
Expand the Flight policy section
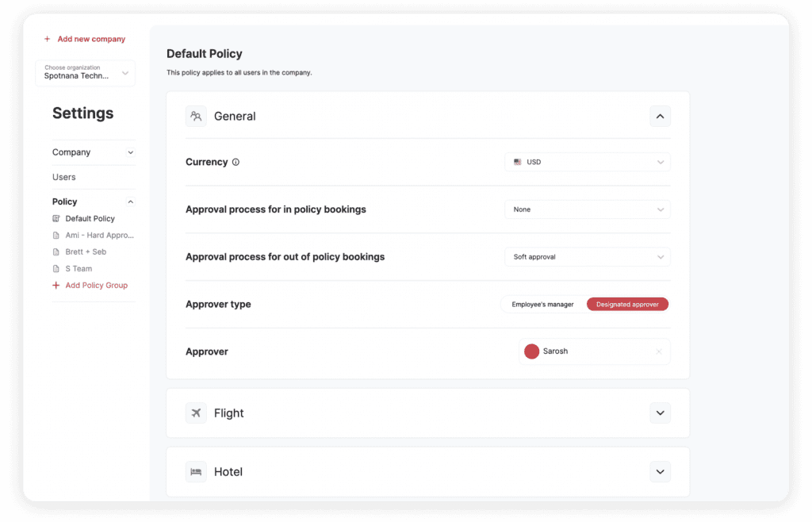click(660, 413)
